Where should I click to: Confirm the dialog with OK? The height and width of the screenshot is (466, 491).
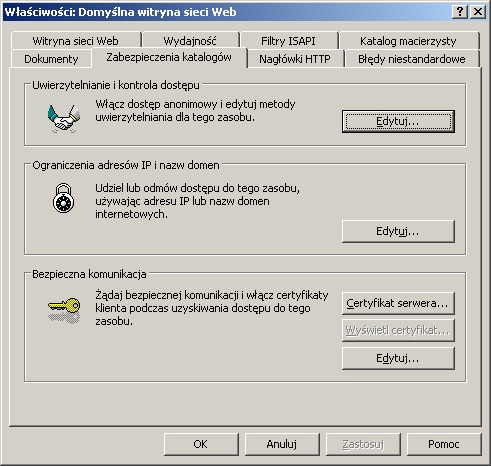coord(201,444)
